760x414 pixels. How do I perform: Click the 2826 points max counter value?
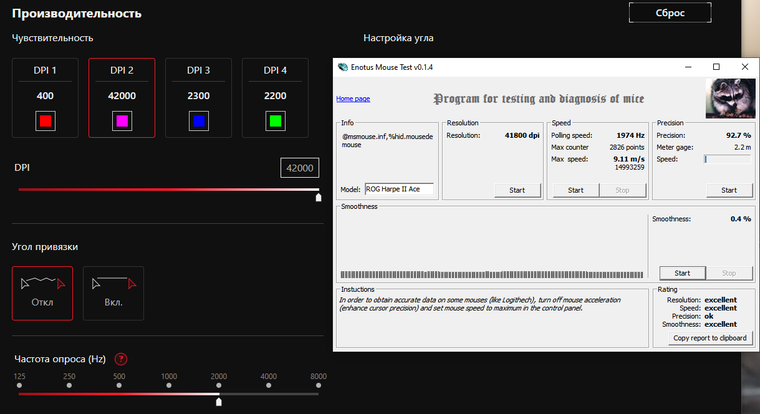(627, 147)
